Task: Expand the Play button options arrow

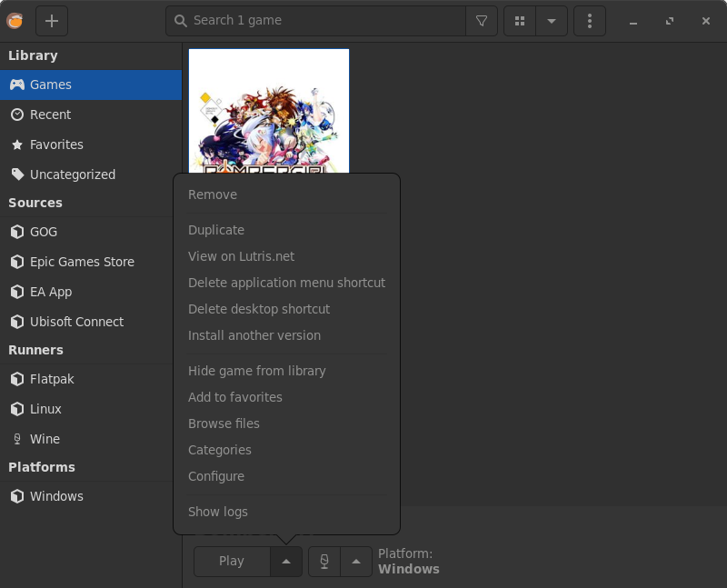Action: coord(285,562)
